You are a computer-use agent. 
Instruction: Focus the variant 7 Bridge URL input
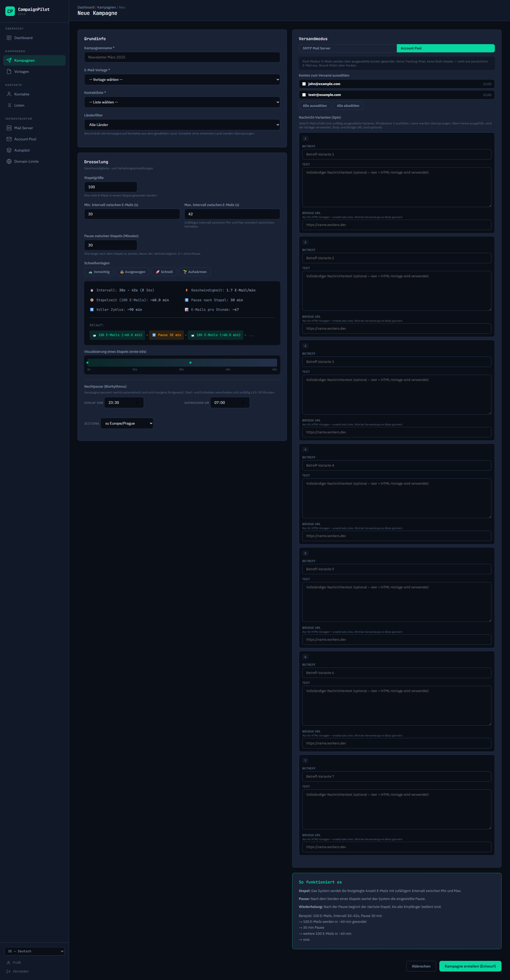[396, 847]
